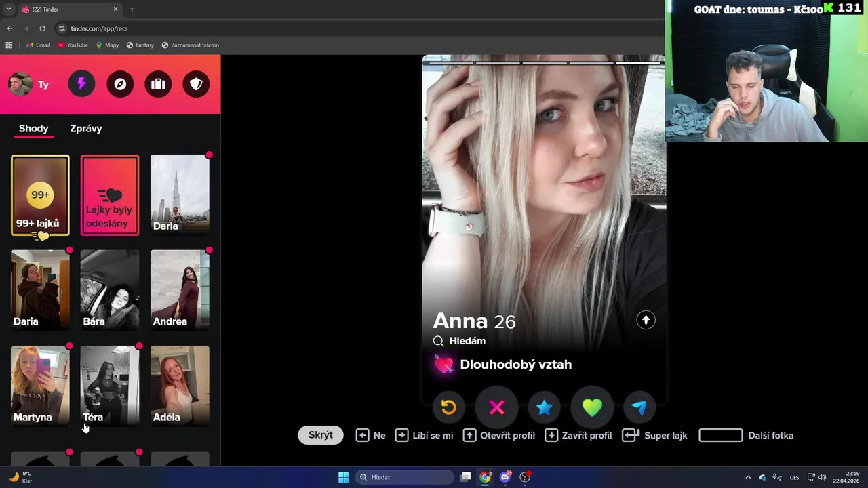Open the Andrea match card

[x=180, y=290]
